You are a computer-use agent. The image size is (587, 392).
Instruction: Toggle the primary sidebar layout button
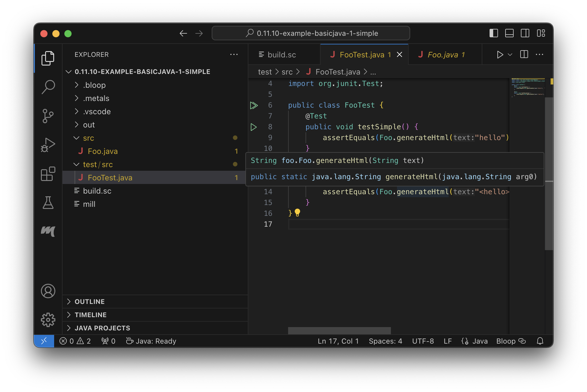click(x=493, y=33)
